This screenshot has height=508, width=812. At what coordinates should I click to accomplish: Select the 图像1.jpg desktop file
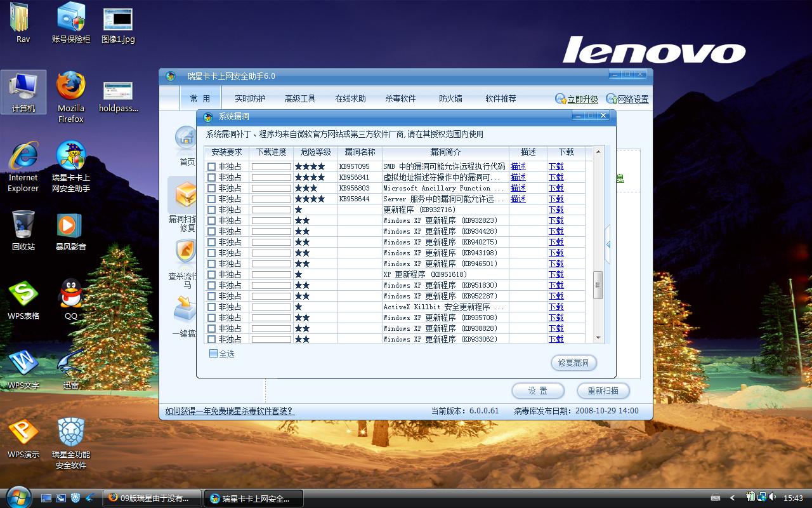[x=118, y=25]
